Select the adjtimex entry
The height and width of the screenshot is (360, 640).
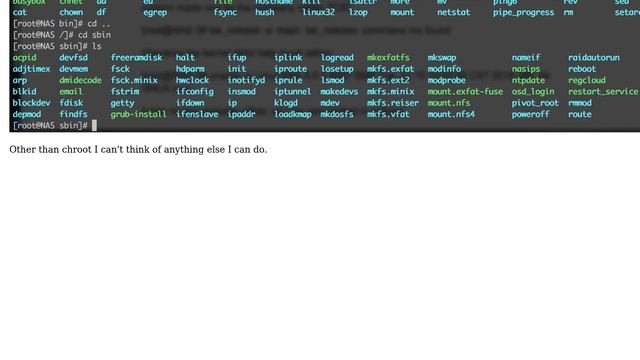click(31, 69)
